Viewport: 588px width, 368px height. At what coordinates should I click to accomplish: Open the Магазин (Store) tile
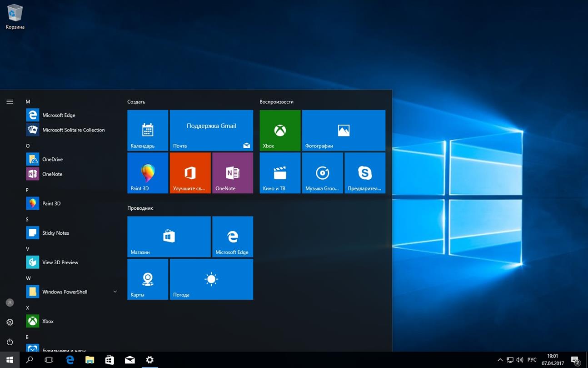point(169,237)
